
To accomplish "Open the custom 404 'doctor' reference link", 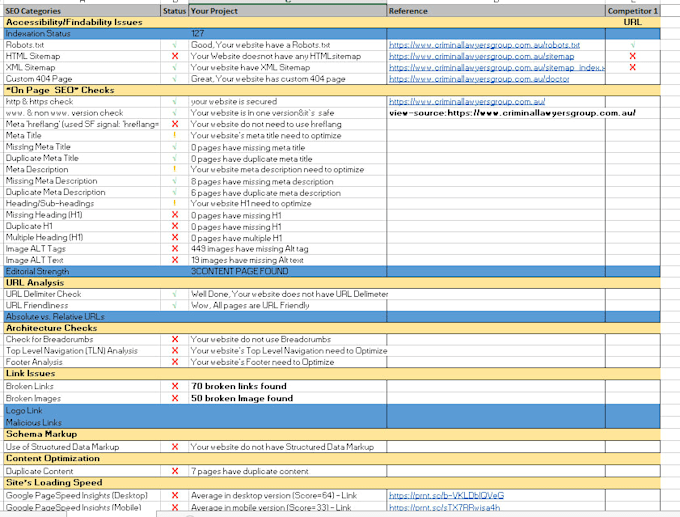I will [x=479, y=79].
